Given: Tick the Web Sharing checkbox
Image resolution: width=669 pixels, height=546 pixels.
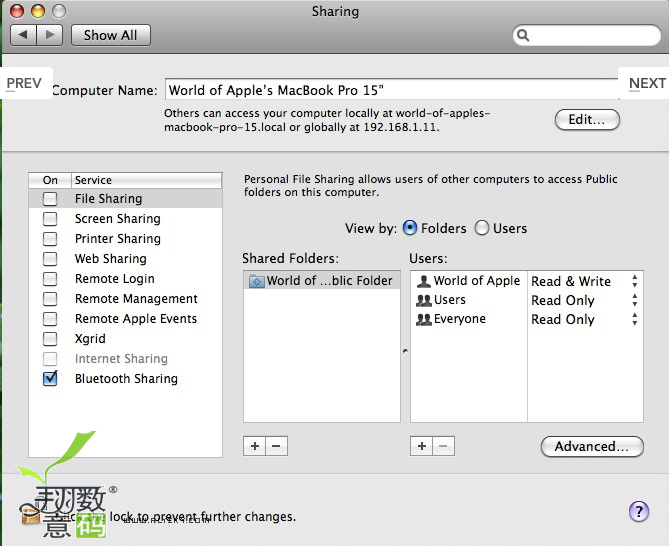Looking at the screenshot, I should [50, 259].
